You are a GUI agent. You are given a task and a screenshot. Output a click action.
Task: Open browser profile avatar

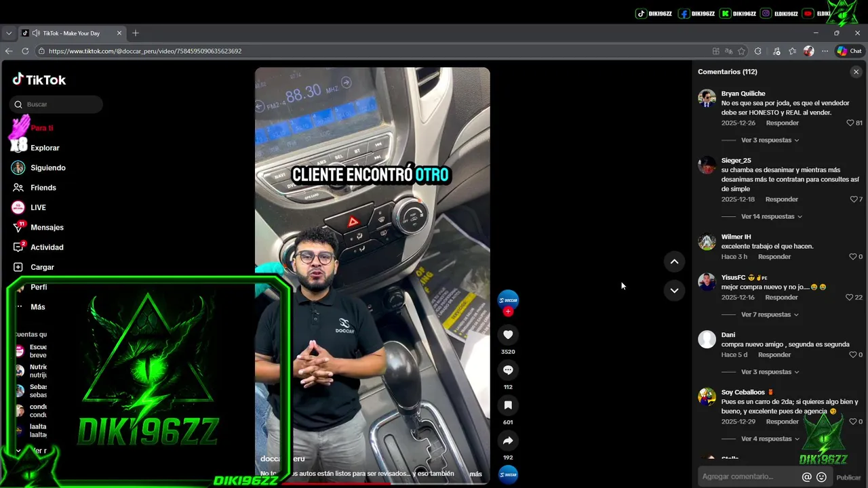click(x=808, y=51)
